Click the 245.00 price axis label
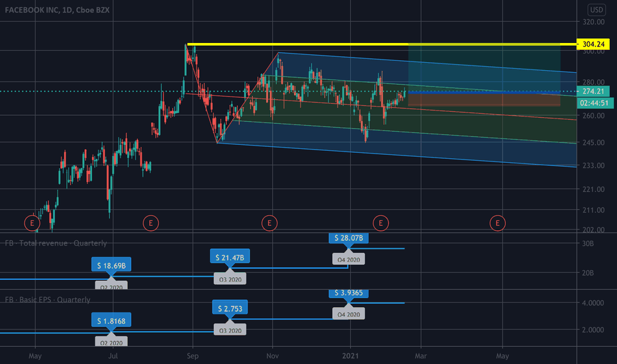617x364 pixels. point(593,142)
